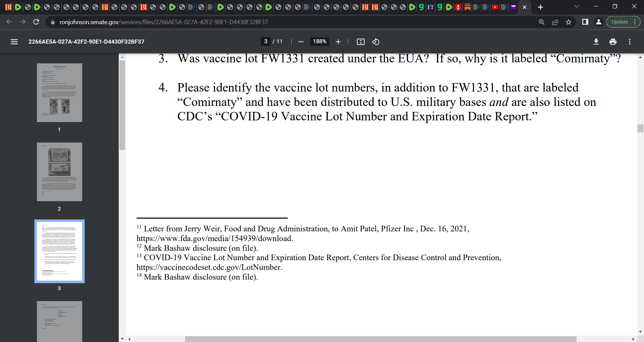Print the PDF document
Screen dimensions: 644x342
[x=613, y=42]
